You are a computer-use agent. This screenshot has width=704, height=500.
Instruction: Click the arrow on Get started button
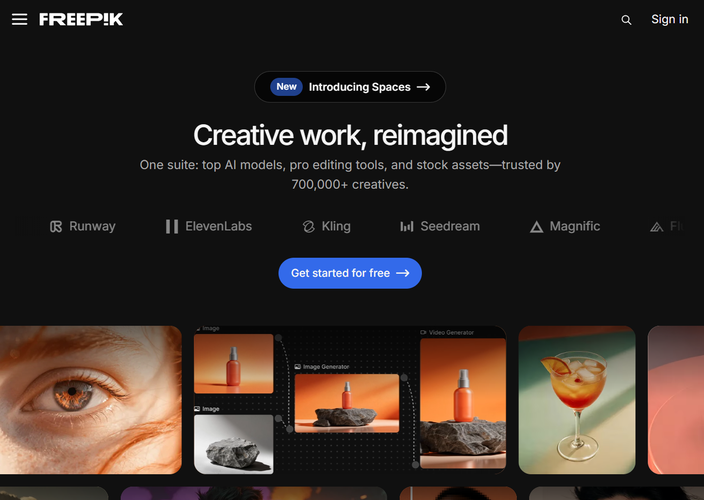[x=403, y=273]
